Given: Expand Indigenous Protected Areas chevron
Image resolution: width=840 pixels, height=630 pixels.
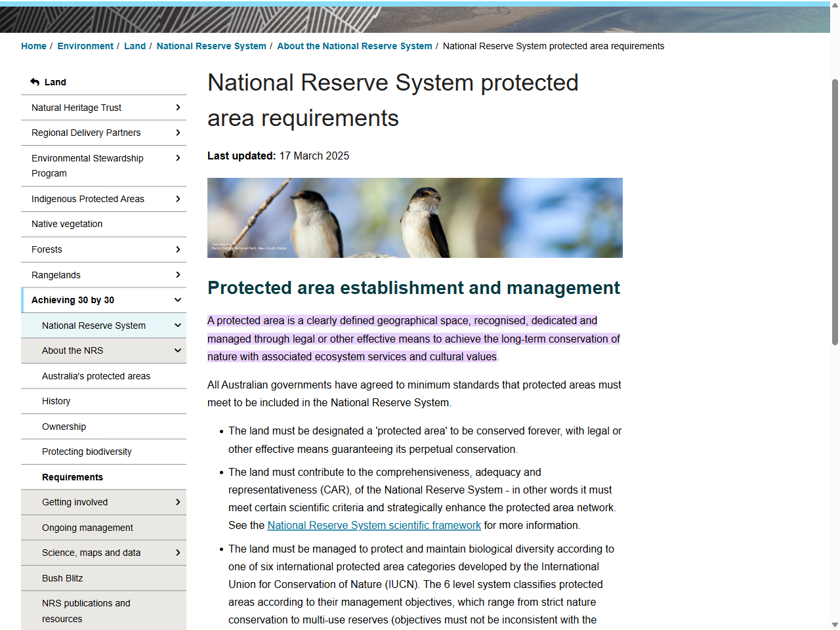Looking at the screenshot, I should pos(178,199).
